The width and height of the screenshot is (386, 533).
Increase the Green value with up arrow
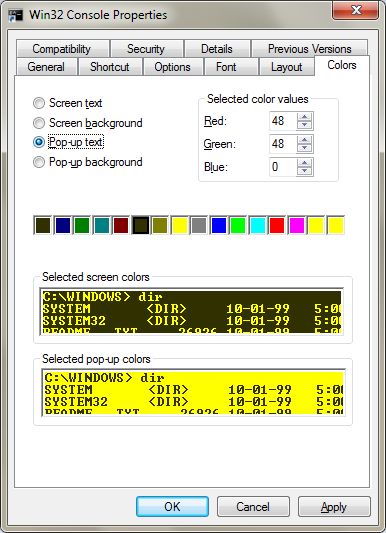coord(304,140)
